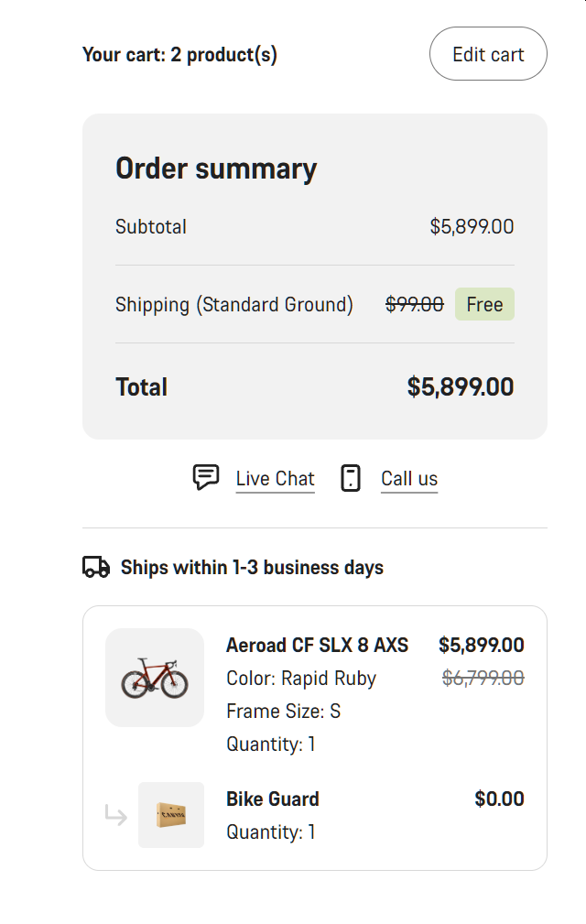586x924 pixels.
Task: Click the Aeroad CF SLX 8 AXS title
Action: point(317,646)
